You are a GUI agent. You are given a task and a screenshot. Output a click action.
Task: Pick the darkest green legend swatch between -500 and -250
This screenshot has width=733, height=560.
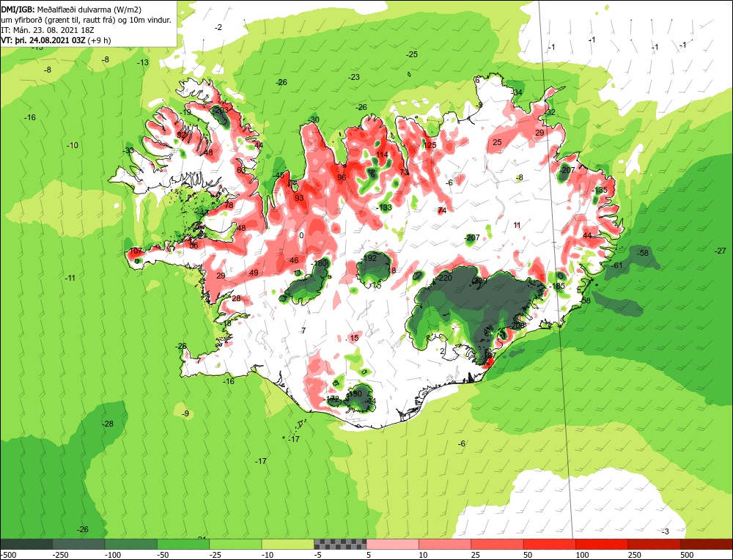26,544
